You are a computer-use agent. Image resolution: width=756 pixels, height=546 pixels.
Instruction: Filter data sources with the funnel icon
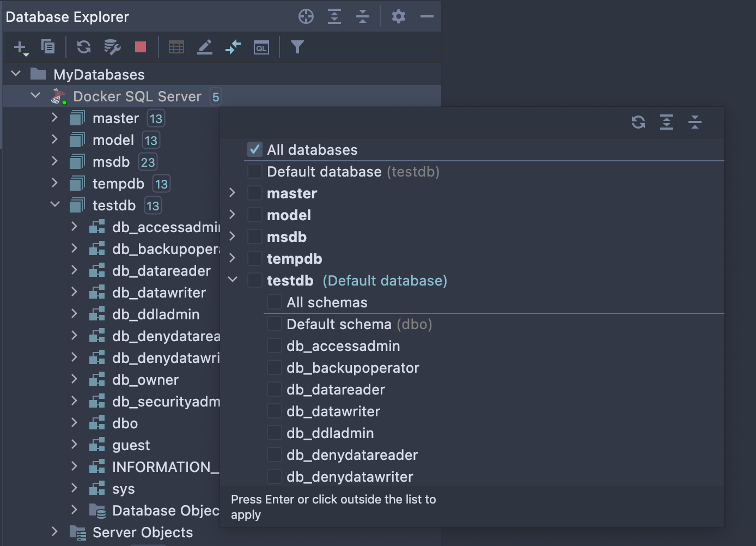(297, 47)
